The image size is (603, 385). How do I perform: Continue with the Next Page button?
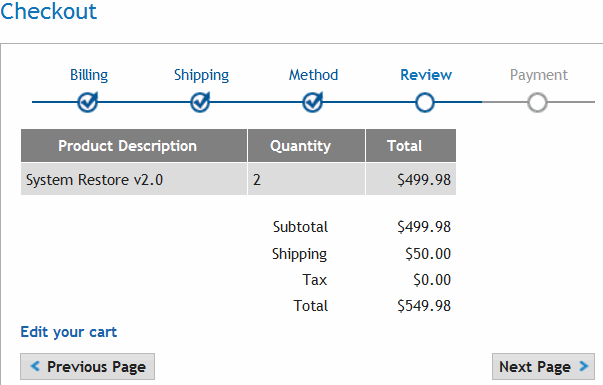[543, 367]
